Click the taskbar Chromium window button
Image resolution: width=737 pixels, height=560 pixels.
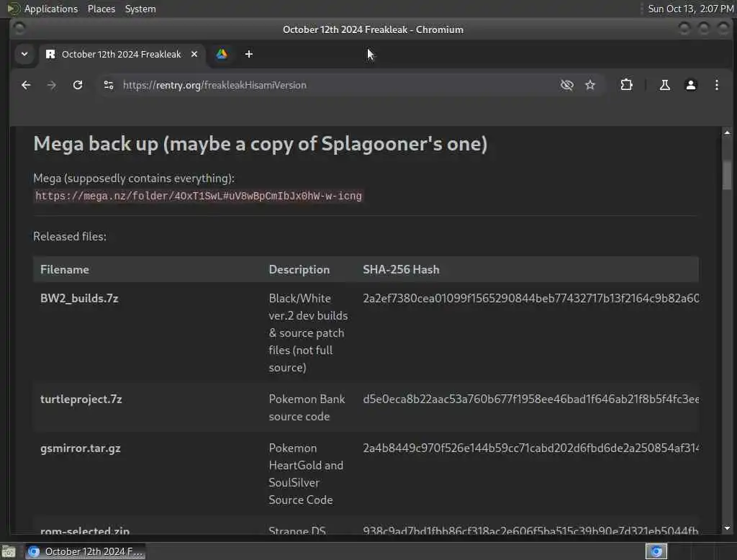tap(85, 551)
